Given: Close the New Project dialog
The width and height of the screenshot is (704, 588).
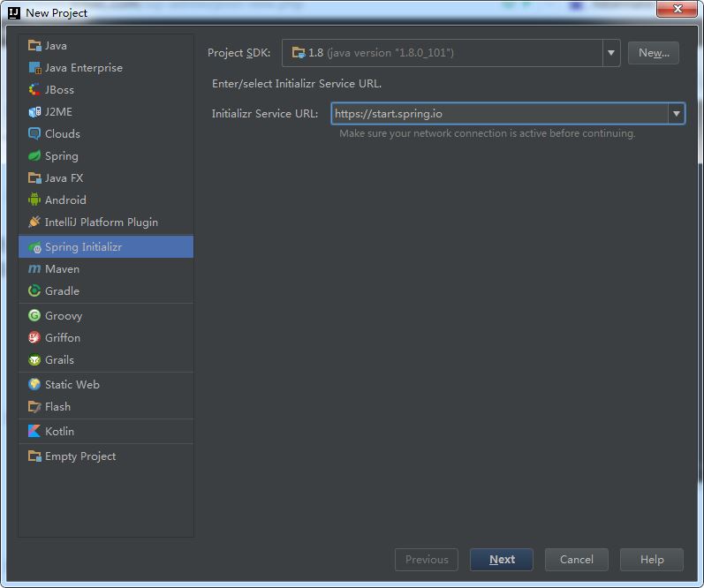Looking at the screenshot, I should point(678,9).
